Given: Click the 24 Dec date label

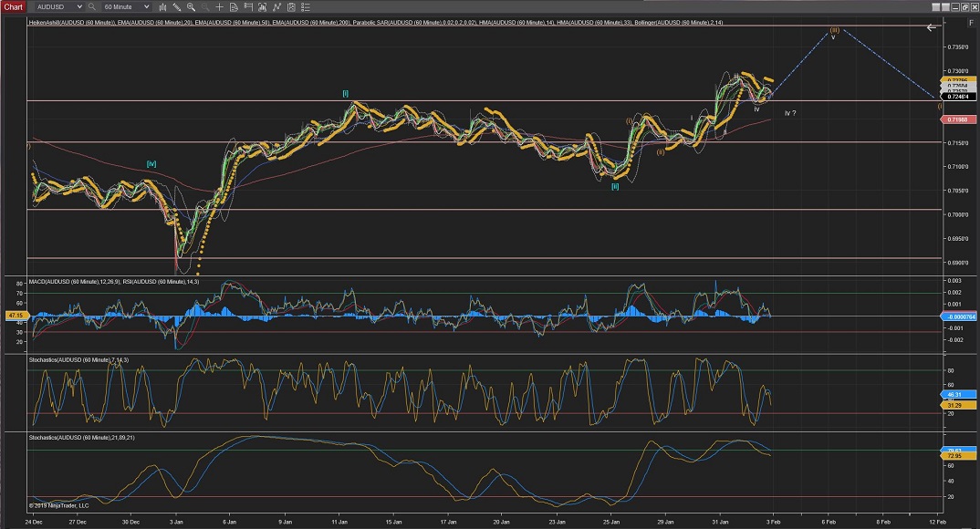Looking at the screenshot, I should tap(34, 522).
